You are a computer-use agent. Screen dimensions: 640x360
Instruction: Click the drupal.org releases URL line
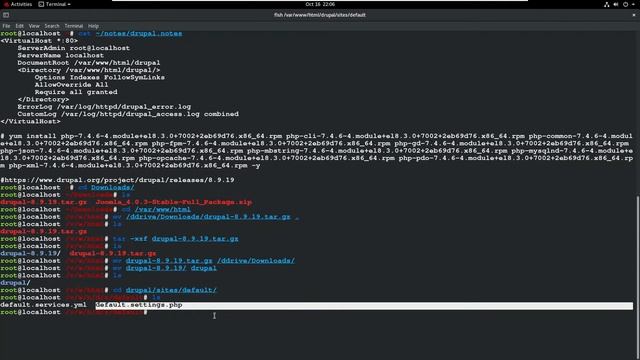(117, 180)
